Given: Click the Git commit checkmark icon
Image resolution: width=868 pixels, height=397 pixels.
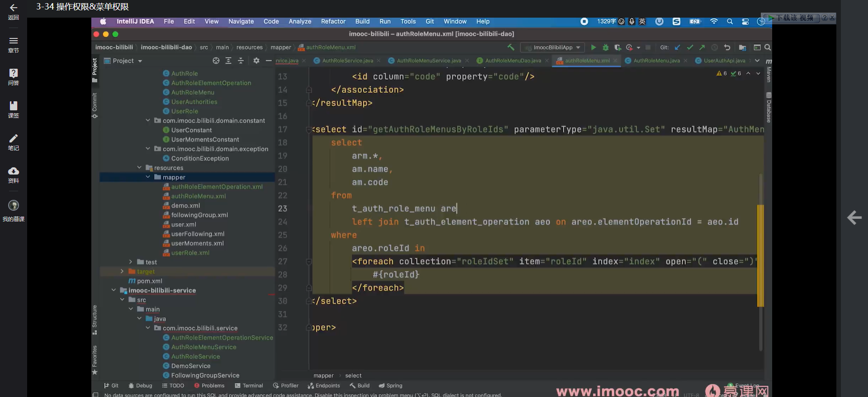Looking at the screenshot, I should 689,47.
